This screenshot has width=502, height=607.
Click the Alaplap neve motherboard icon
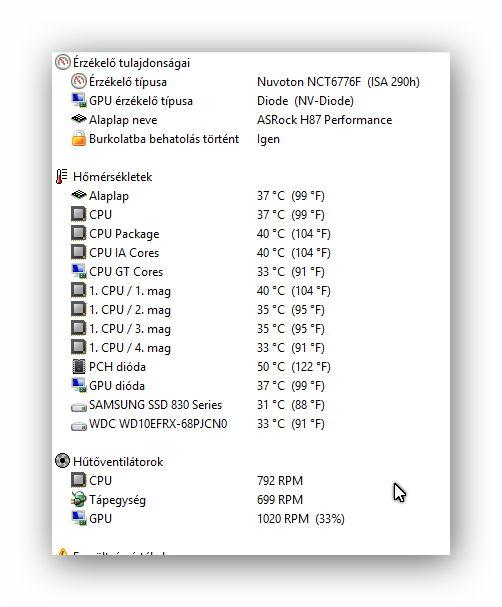click(x=79, y=119)
